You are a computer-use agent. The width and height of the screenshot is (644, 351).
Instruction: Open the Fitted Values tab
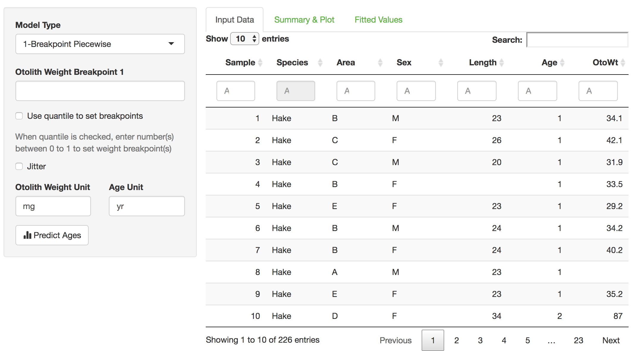coord(378,20)
